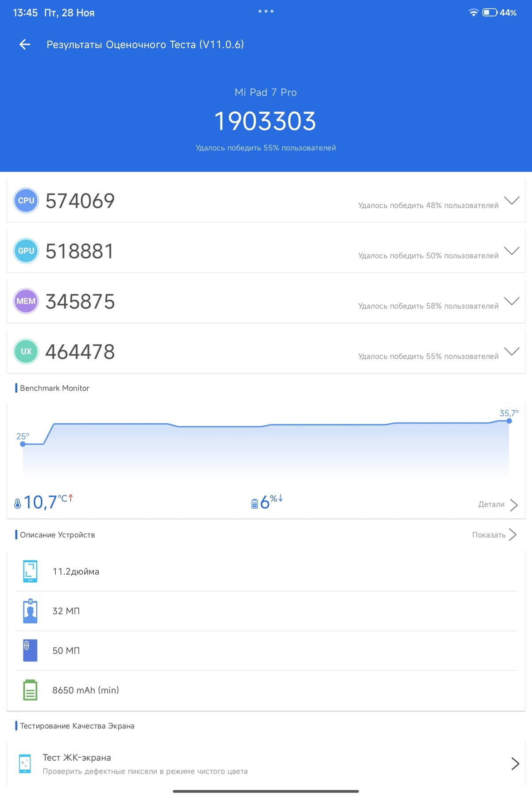Click the screen size icon beside 11.2дюйма
Screen dimensions: 532x797
[x=30, y=571]
